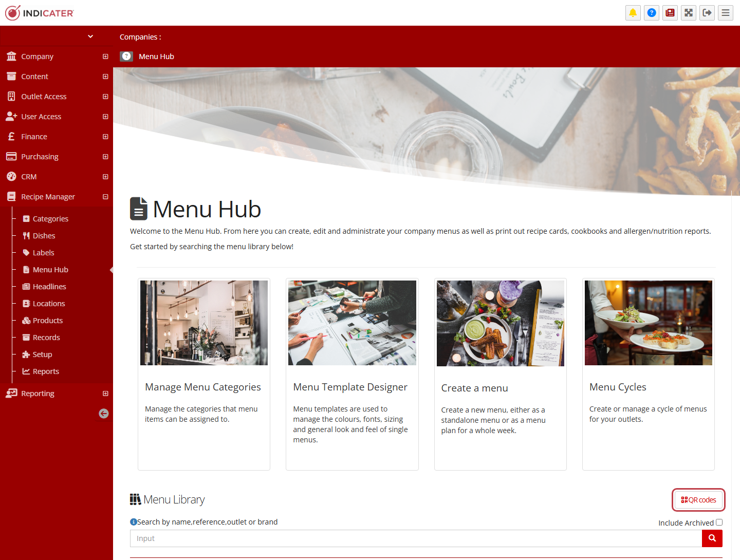The height and width of the screenshot is (560, 740).
Task: Click the menu library search input field
Action: pyautogui.click(x=416, y=538)
